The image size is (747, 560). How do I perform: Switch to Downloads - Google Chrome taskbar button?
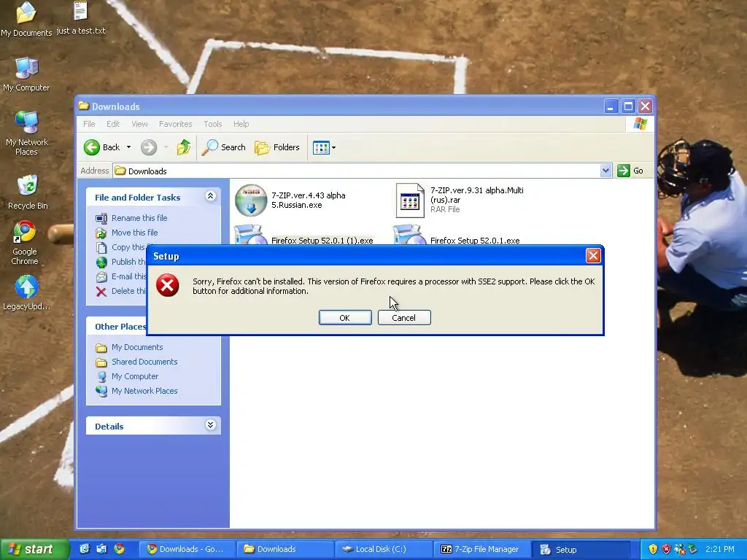click(188, 549)
